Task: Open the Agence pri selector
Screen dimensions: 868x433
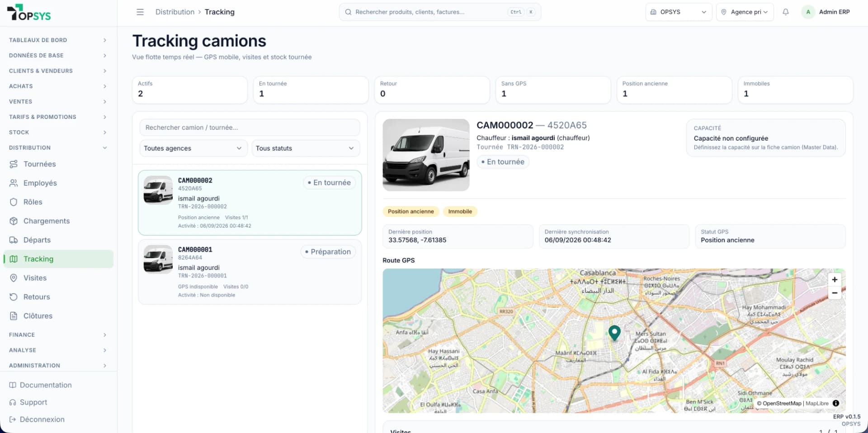Action: coord(745,12)
